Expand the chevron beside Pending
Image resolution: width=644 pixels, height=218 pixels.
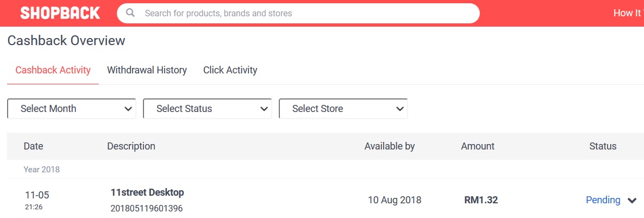click(632, 201)
